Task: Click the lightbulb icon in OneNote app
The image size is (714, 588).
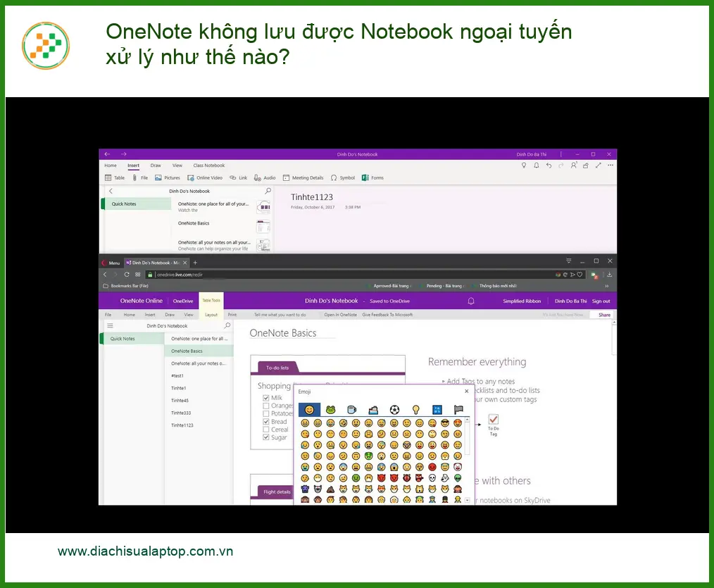Action: pyautogui.click(x=524, y=165)
